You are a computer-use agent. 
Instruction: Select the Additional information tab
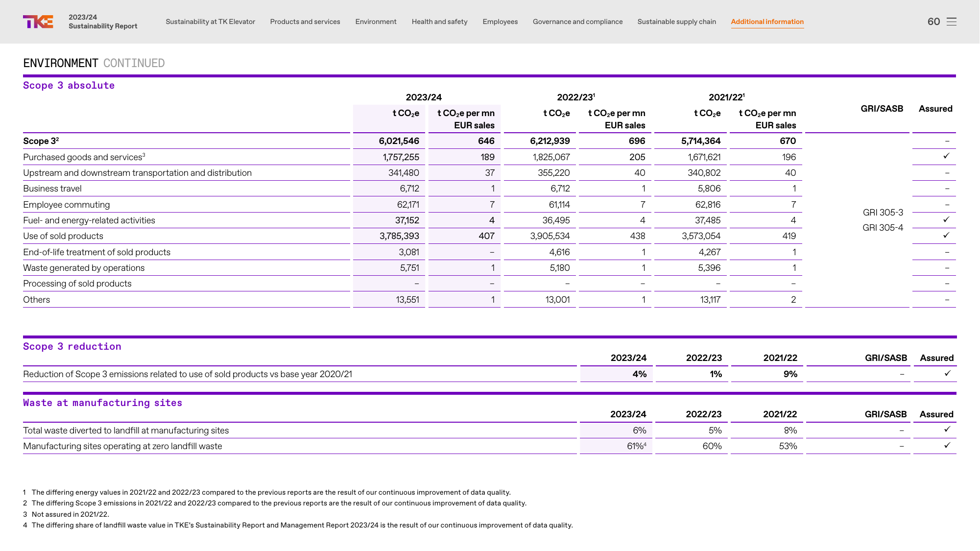pos(767,22)
